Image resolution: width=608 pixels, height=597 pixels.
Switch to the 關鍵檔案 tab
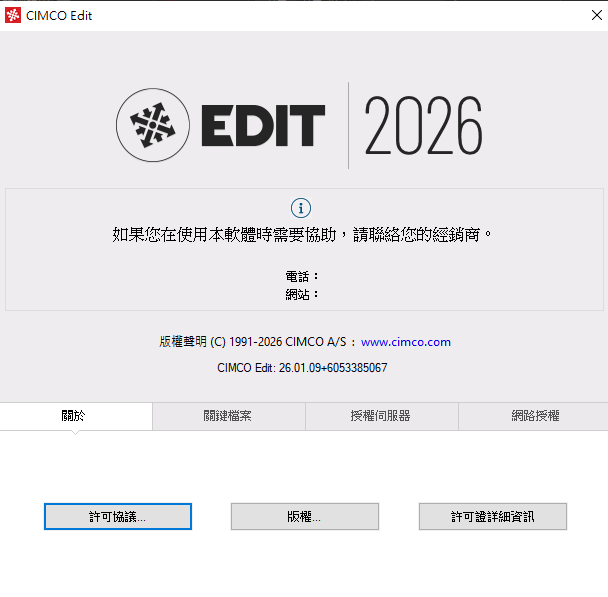[229, 416]
